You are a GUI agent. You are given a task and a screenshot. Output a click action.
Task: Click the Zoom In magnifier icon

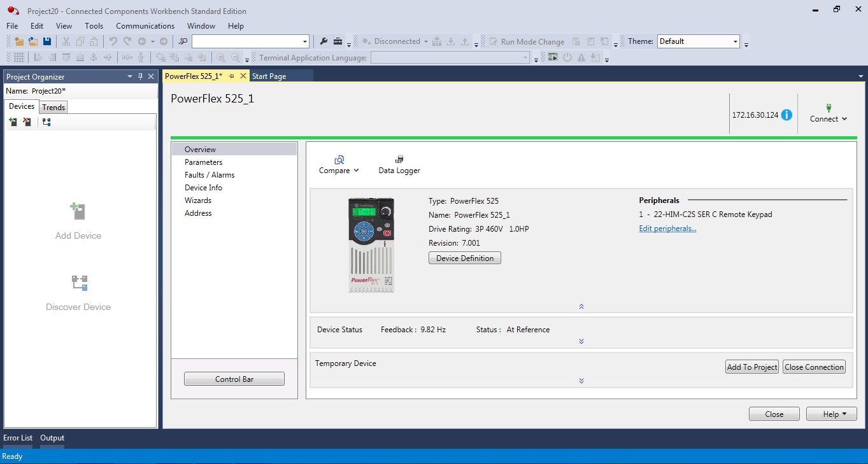(x=222, y=57)
